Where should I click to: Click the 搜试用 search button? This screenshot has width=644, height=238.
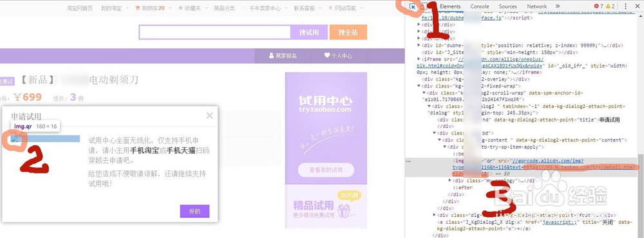pos(309,32)
